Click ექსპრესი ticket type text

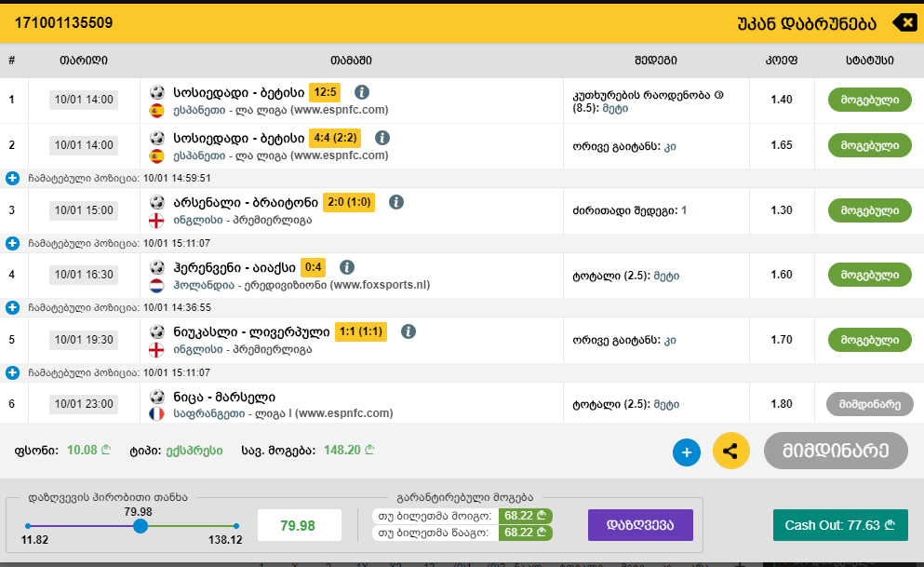(x=194, y=451)
